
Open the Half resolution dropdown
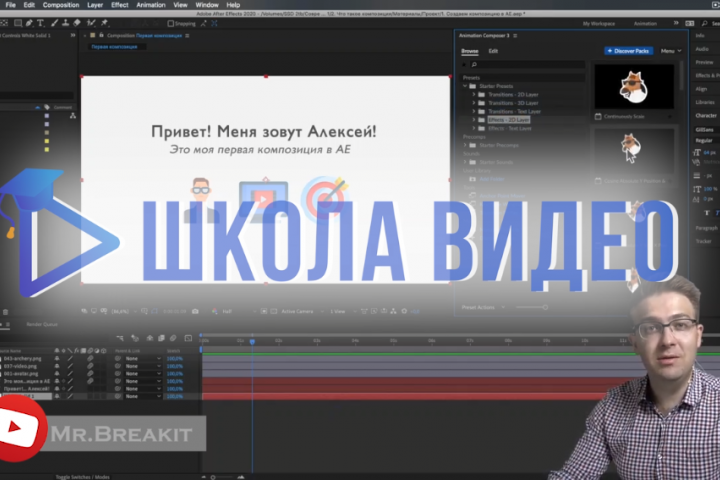click(x=239, y=311)
